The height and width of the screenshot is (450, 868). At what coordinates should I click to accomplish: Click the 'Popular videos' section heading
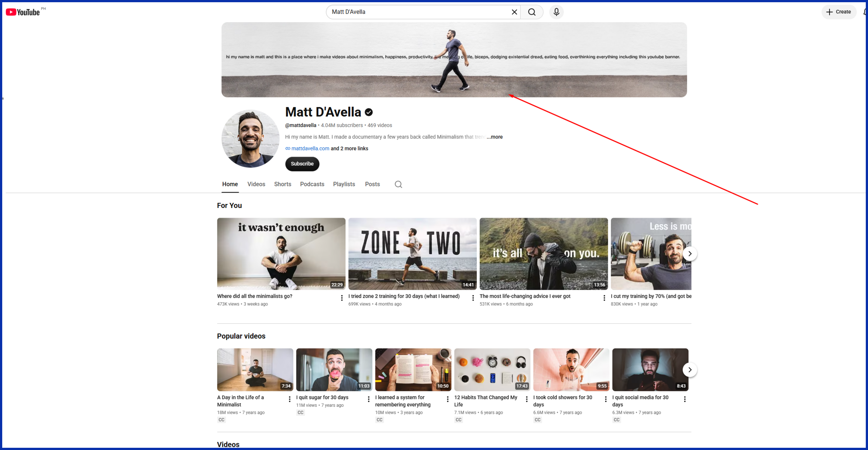(x=241, y=336)
